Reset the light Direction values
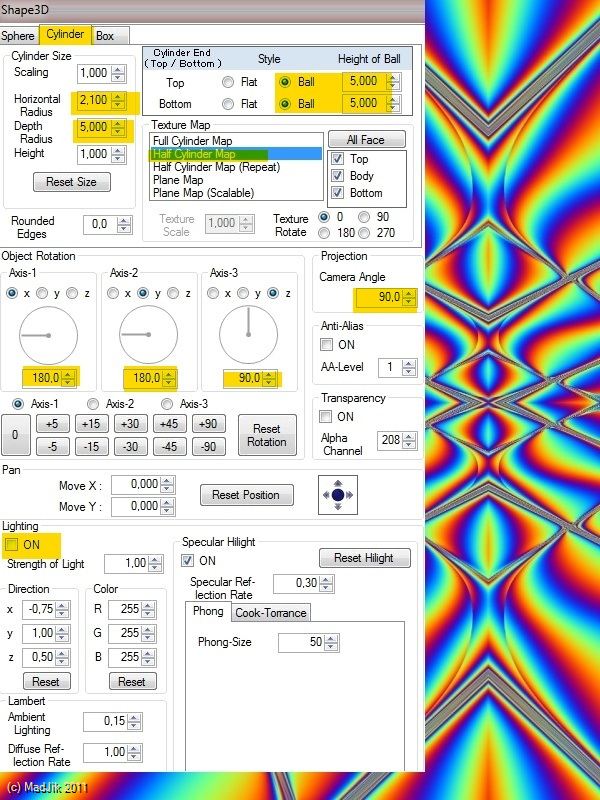 [46, 682]
